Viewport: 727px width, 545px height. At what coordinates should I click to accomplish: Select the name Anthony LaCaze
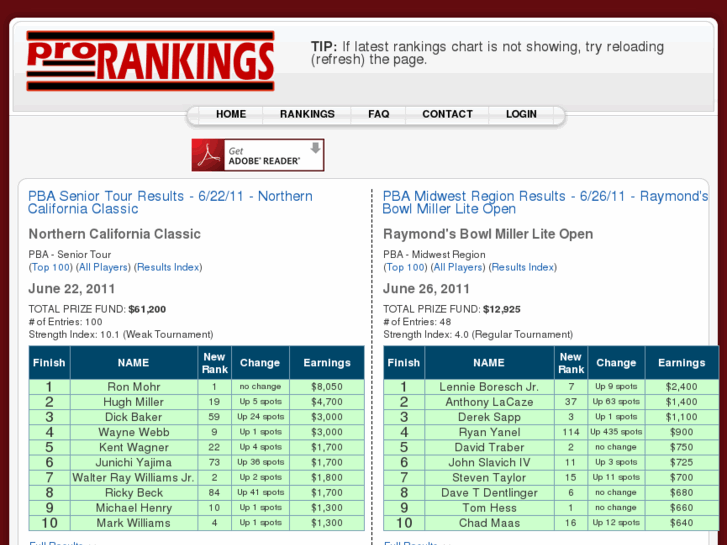[x=489, y=402]
